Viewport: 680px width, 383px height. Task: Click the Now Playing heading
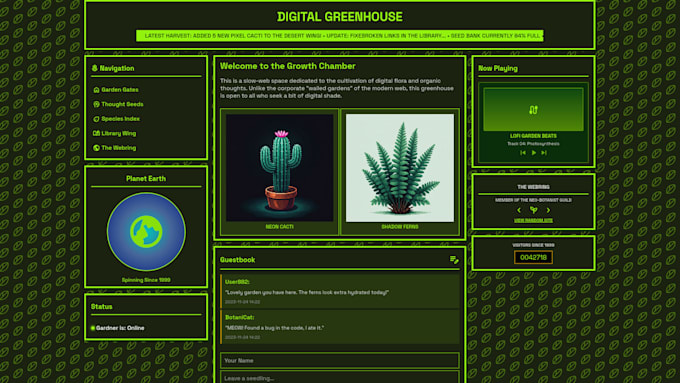(x=498, y=68)
